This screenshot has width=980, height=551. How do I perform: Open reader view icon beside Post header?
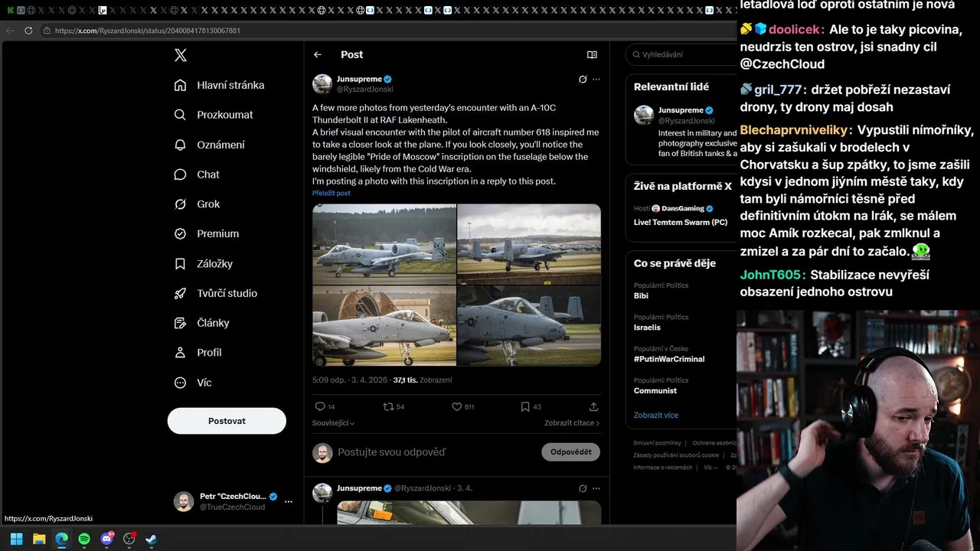(x=592, y=54)
